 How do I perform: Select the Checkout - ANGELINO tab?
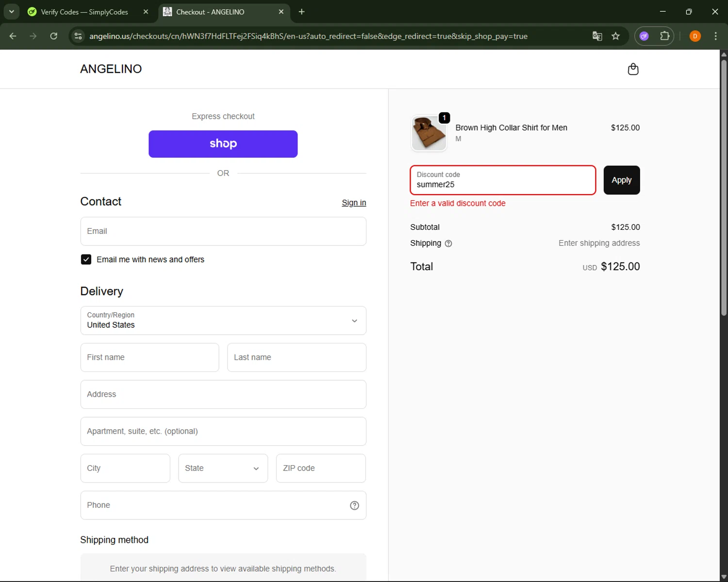pyautogui.click(x=223, y=12)
